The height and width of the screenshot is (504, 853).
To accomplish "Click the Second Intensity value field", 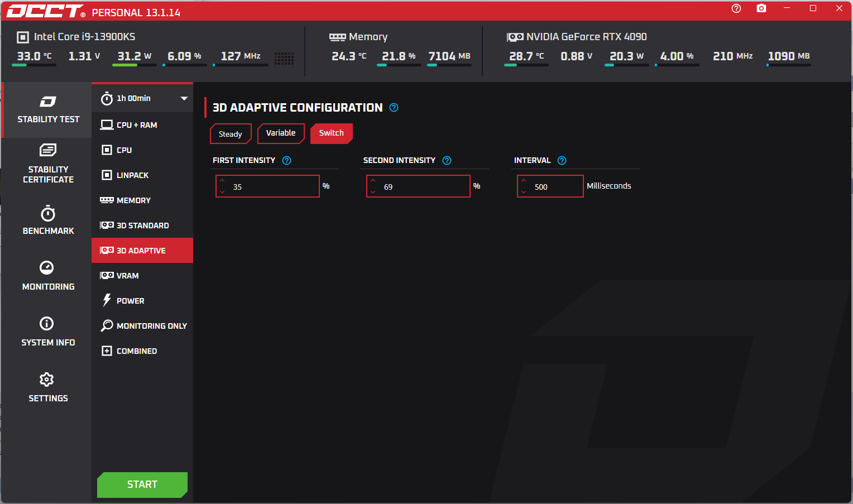I will click(418, 186).
